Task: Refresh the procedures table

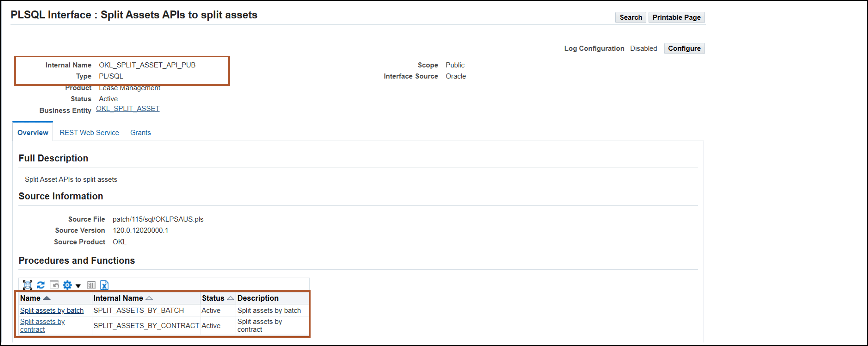Action: click(x=40, y=285)
